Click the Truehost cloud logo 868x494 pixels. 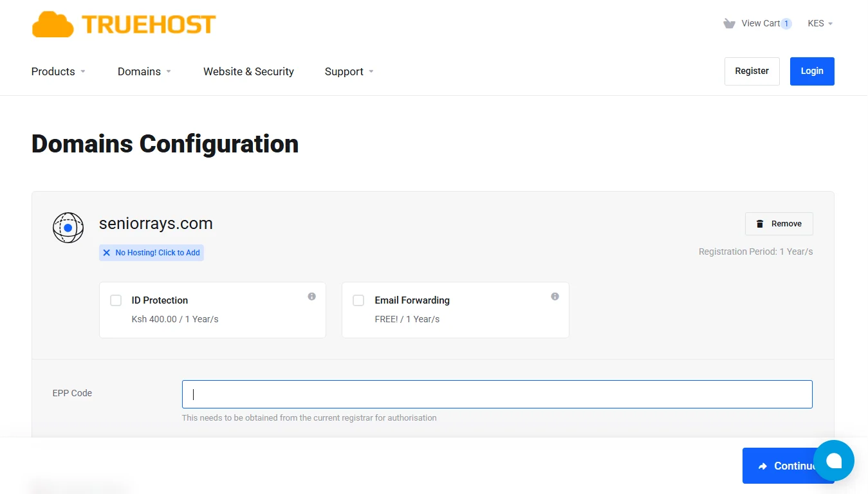coord(124,24)
